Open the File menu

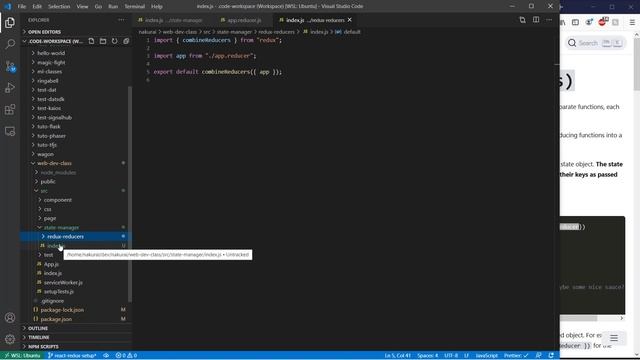[22, 7]
